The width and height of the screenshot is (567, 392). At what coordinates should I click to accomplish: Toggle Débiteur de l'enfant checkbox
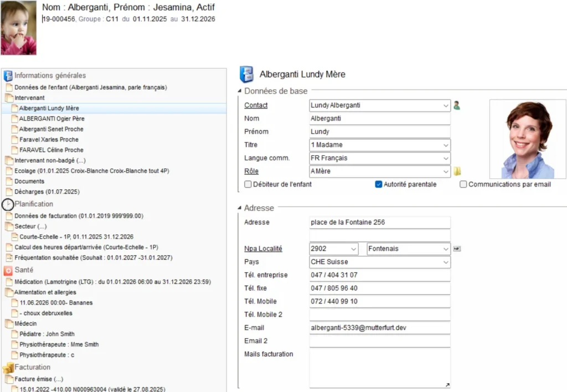click(x=248, y=184)
